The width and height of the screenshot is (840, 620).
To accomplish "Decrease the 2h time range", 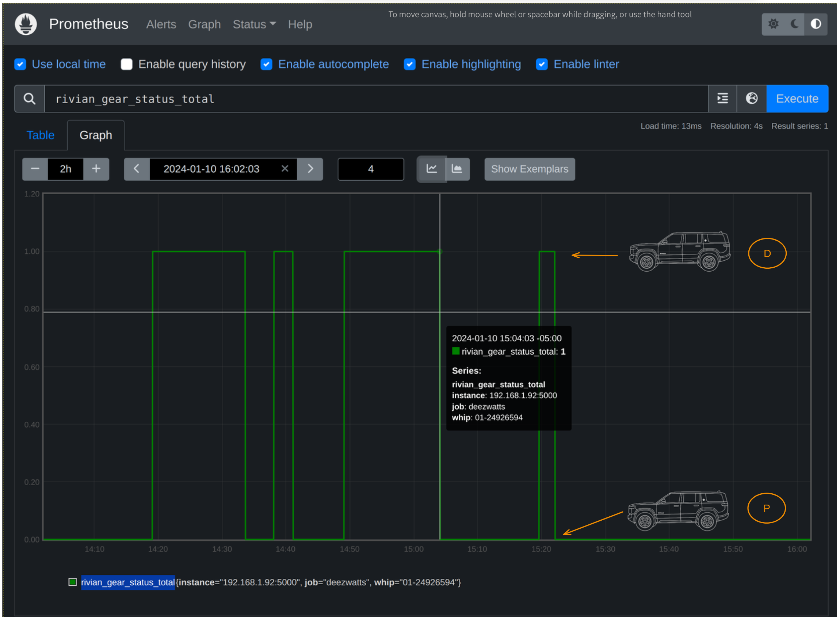I will (x=35, y=169).
